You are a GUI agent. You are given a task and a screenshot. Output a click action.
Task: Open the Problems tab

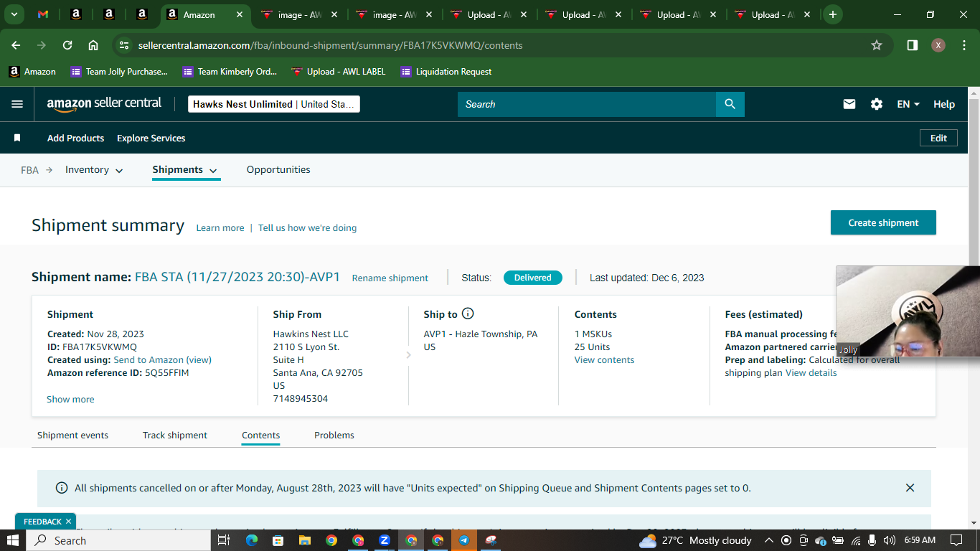[334, 435]
